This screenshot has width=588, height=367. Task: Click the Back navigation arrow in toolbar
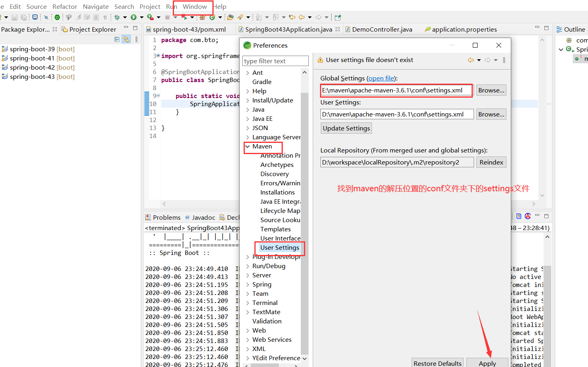pos(302,17)
